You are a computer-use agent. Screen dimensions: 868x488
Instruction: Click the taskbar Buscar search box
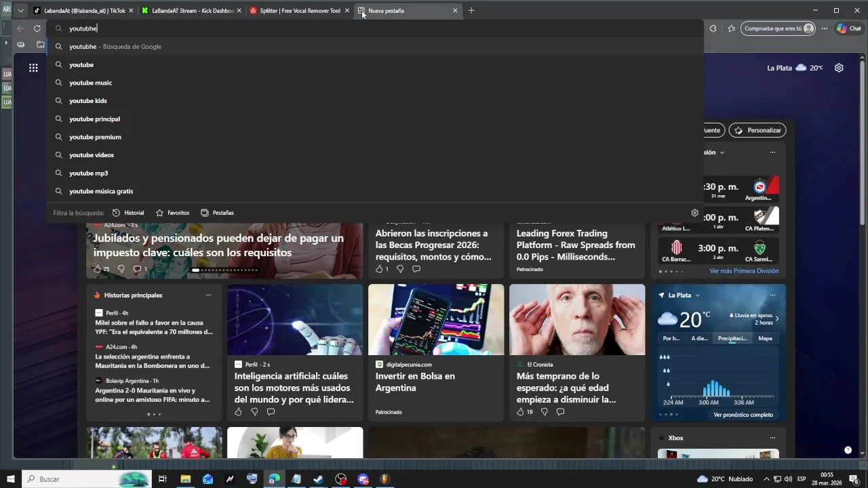86,479
